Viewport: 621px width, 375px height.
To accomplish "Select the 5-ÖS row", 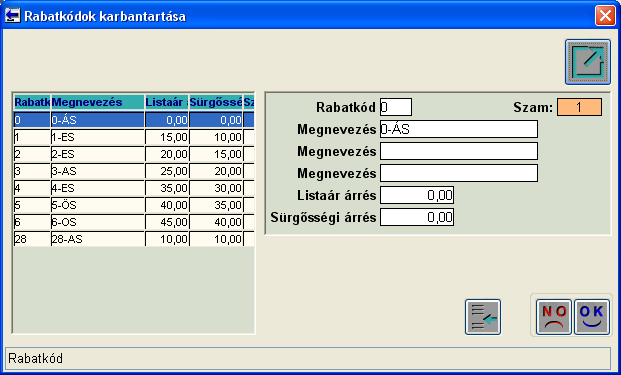I will (x=134, y=206).
